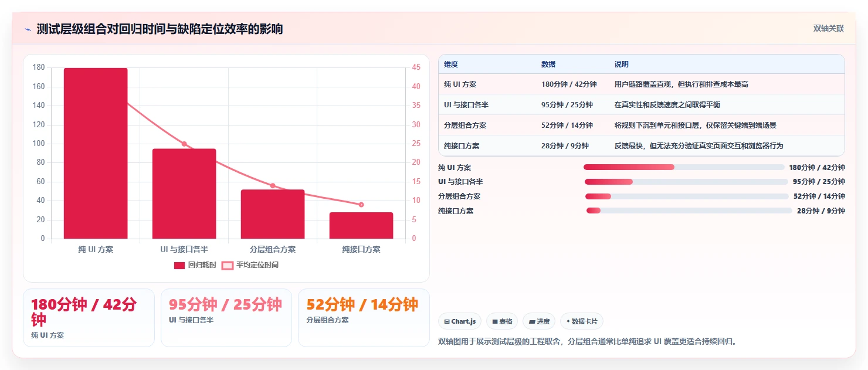Click table cell 在真实性和反馈速度之间取得平衡
Image resolution: width=868 pixels, height=370 pixels.
click(x=667, y=105)
